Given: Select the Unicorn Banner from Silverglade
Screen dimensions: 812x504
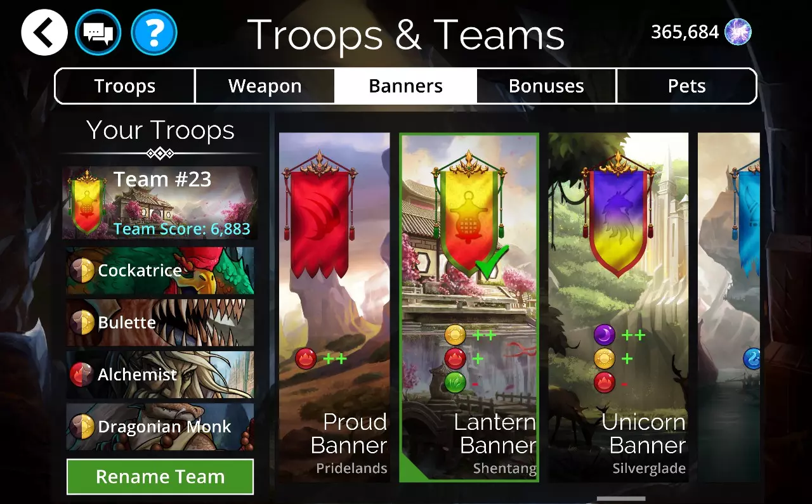Looking at the screenshot, I should [x=619, y=307].
